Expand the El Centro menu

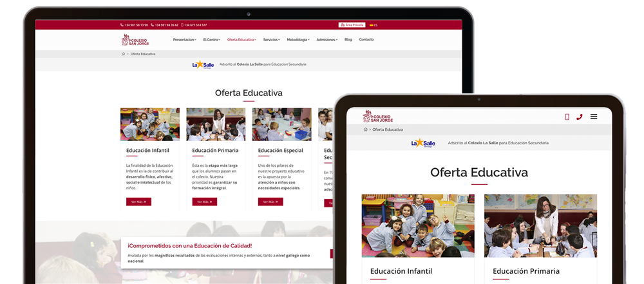[x=211, y=39]
